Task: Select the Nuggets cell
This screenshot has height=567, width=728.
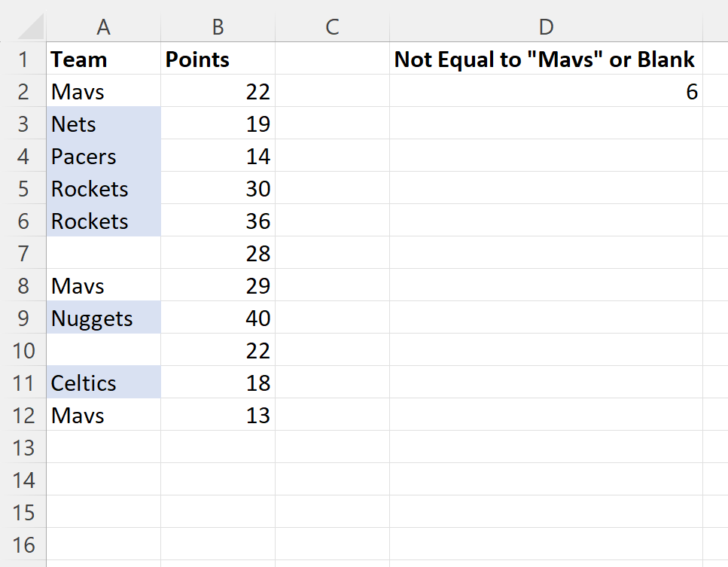Action: (x=104, y=318)
